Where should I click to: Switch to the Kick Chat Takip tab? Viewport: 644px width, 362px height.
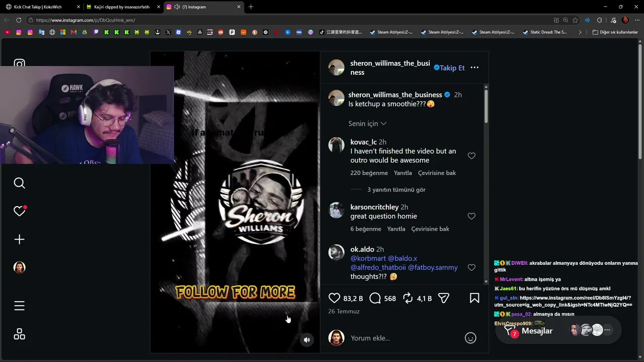point(42,7)
